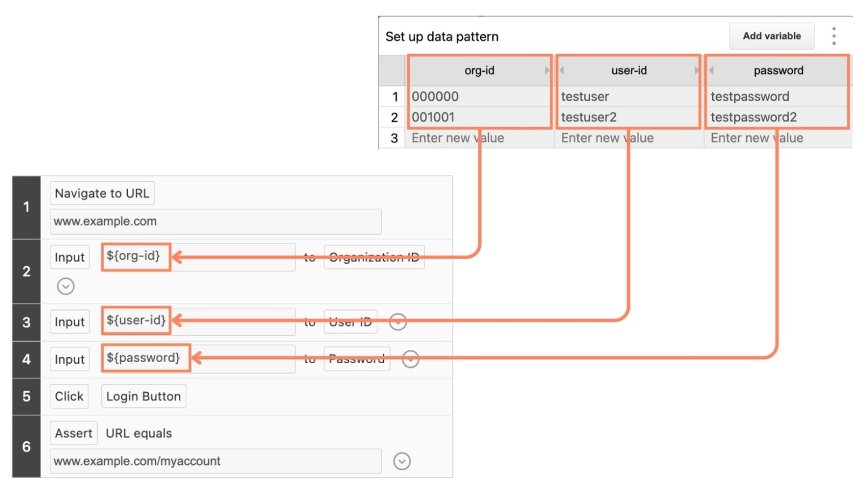The width and height of the screenshot is (868, 491).
Task: Click the left arrow in user-id column header
Action: click(x=562, y=71)
